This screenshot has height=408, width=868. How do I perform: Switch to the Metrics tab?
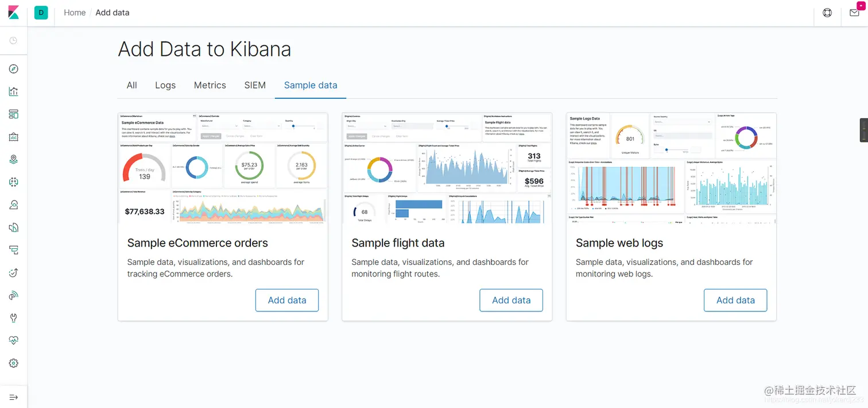pos(210,85)
